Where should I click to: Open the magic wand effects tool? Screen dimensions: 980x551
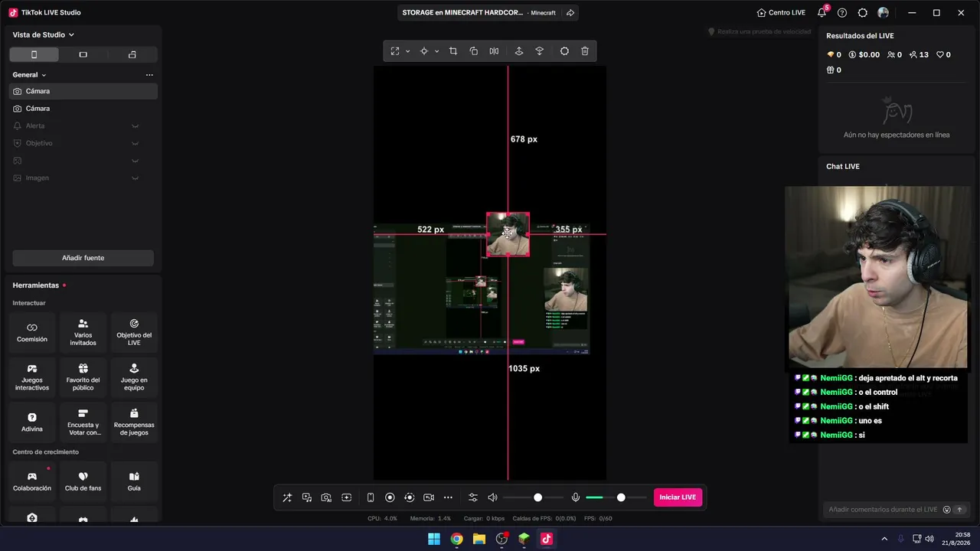click(287, 497)
